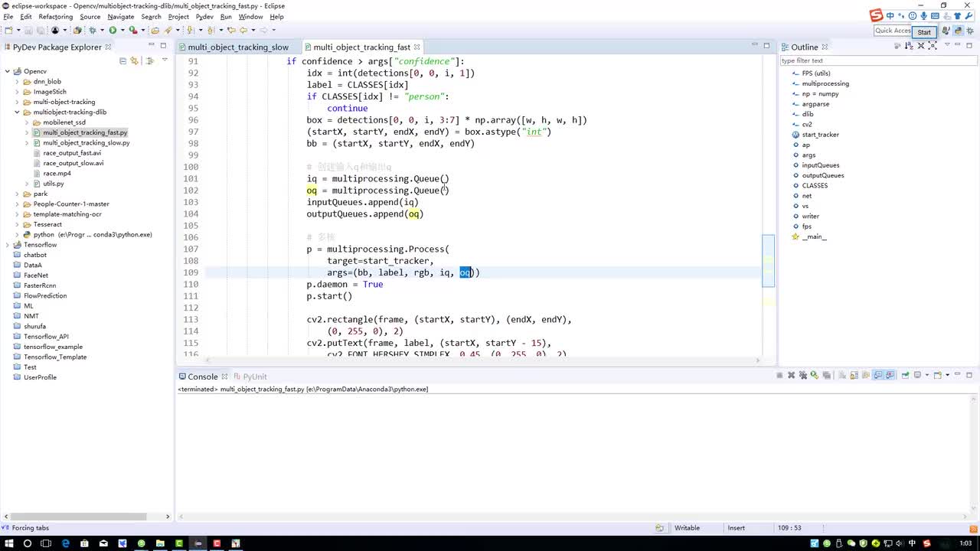980x551 pixels.
Task: Open Task View on the taskbar
Action: pyautogui.click(x=46, y=543)
